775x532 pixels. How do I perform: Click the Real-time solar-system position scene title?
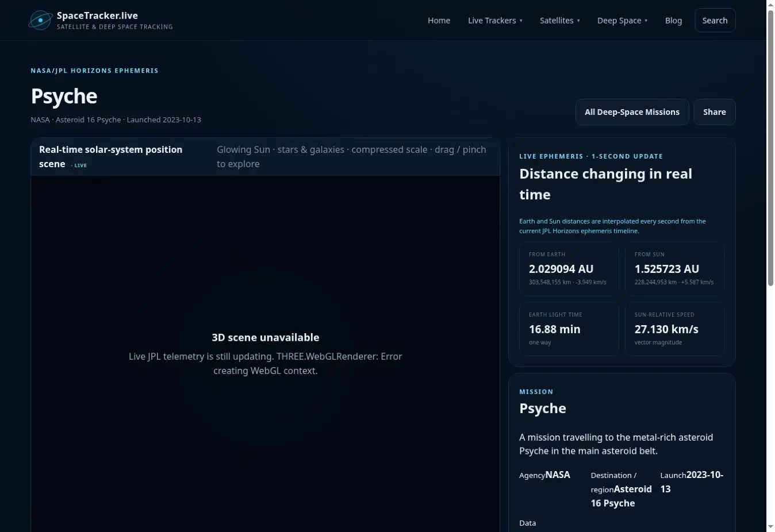coord(110,156)
